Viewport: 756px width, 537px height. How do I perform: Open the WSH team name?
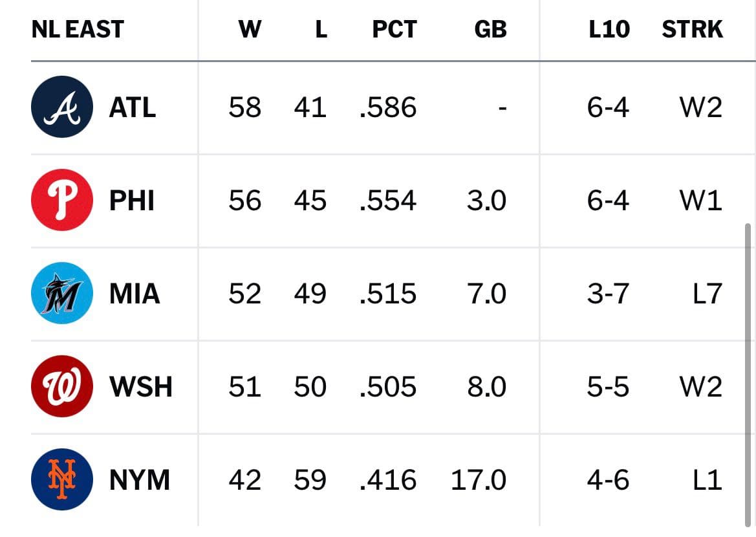tap(141, 386)
